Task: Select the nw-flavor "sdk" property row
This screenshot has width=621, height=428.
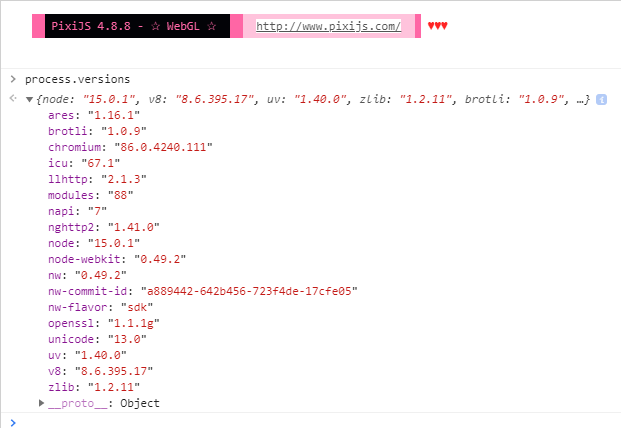Action: (101, 307)
